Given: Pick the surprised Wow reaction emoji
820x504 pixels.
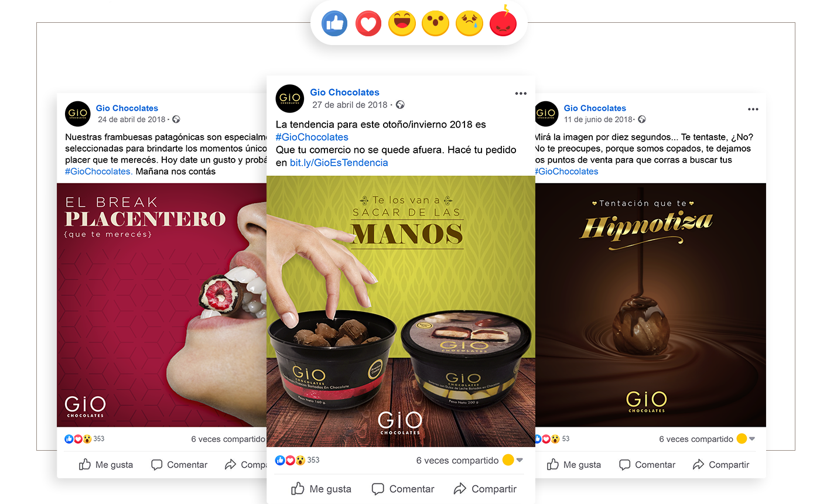Looking at the screenshot, I should pos(436,24).
